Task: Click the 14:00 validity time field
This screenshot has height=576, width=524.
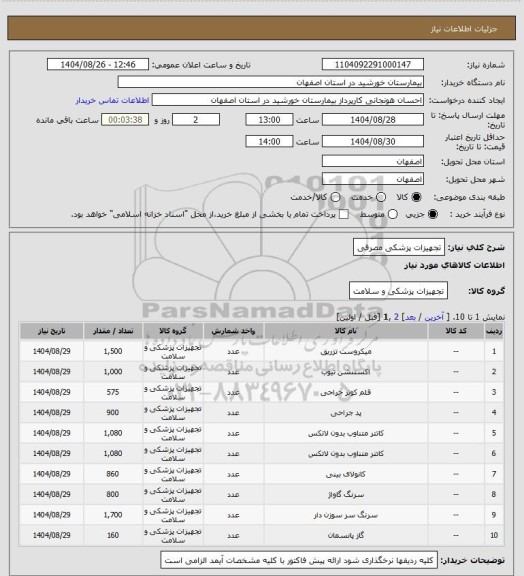Action: pyautogui.click(x=269, y=141)
